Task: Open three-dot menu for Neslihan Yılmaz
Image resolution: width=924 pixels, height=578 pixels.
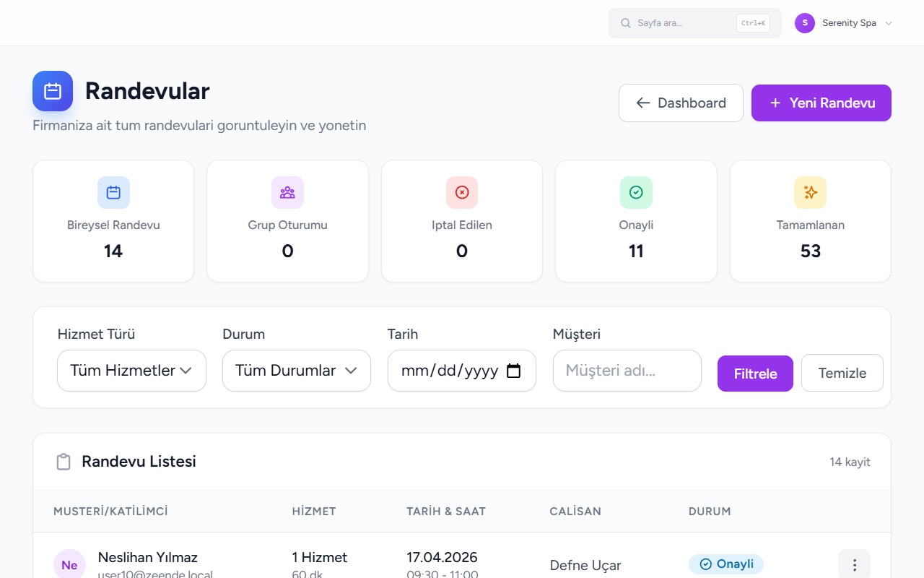Action: 854,565
